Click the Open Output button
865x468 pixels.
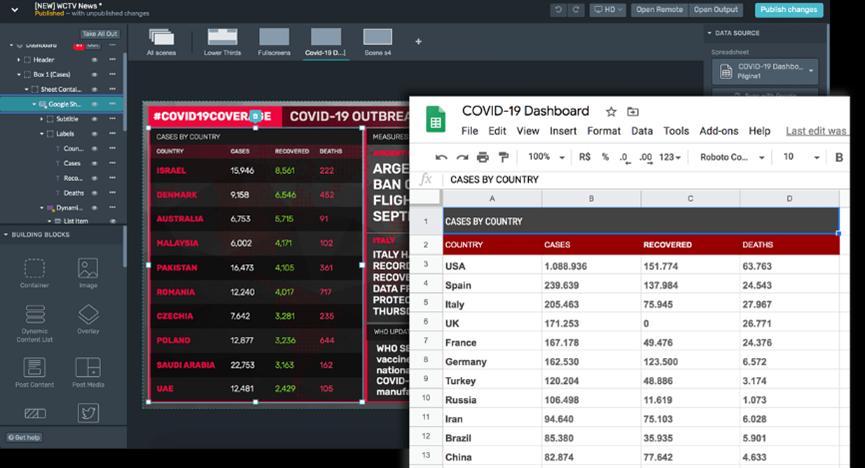coord(716,9)
